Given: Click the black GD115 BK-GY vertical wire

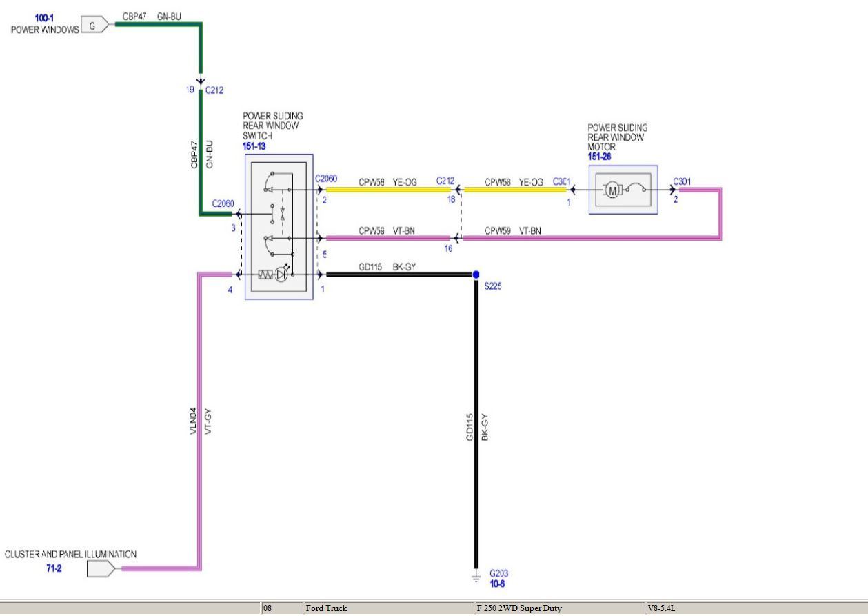Looking at the screenshot, I should (x=476, y=428).
